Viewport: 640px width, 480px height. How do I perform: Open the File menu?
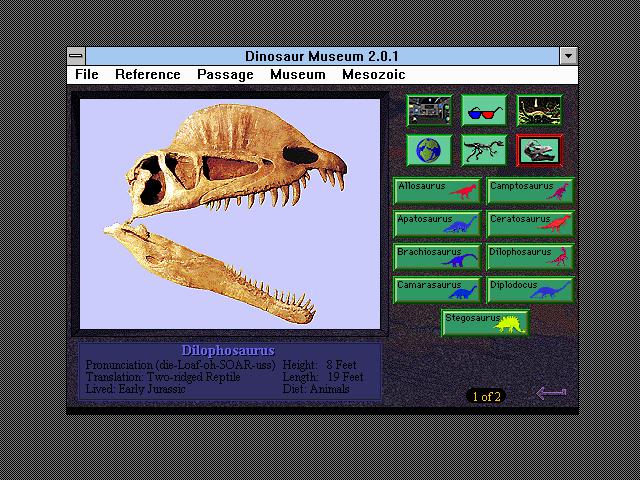[87, 75]
